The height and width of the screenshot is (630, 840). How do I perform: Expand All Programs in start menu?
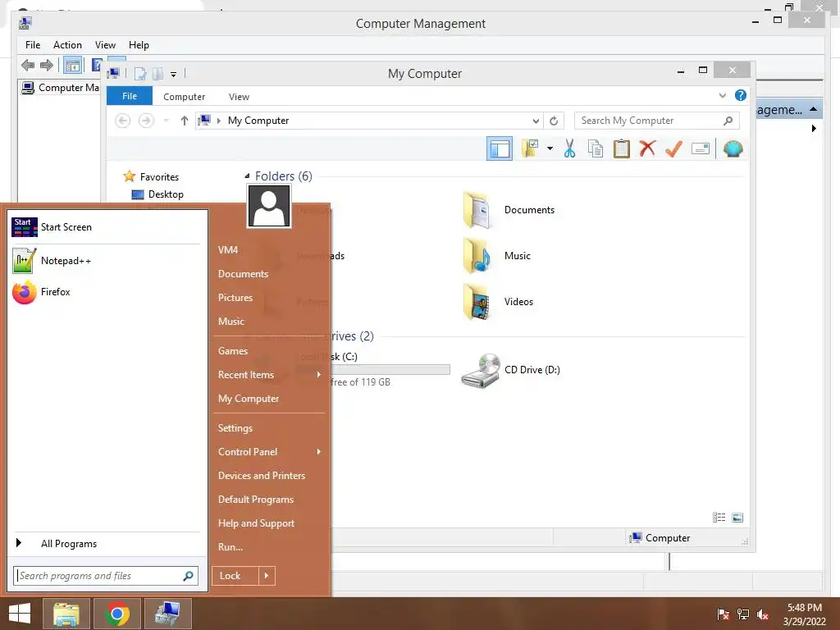(106, 544)
